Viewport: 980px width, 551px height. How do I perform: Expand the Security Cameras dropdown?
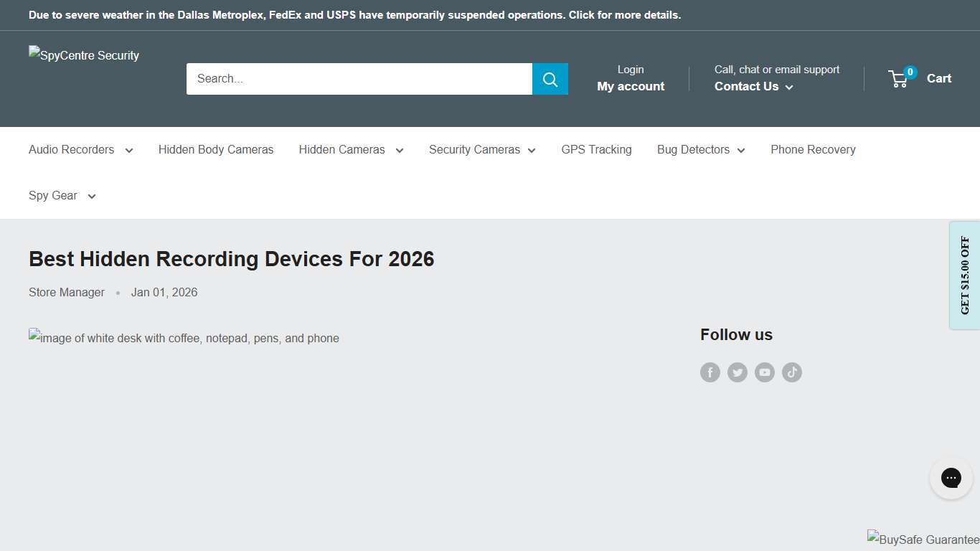click(481, 149)
